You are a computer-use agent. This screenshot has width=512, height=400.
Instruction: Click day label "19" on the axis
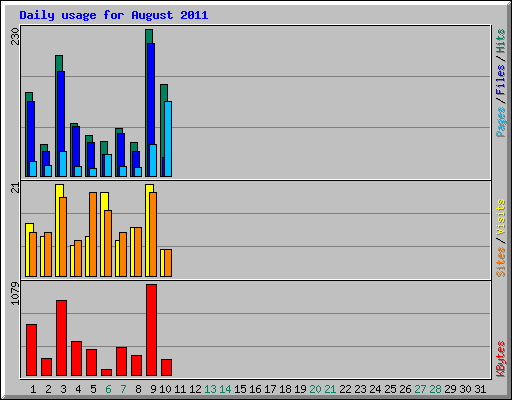pyautogui.click(x=300, y=389)
